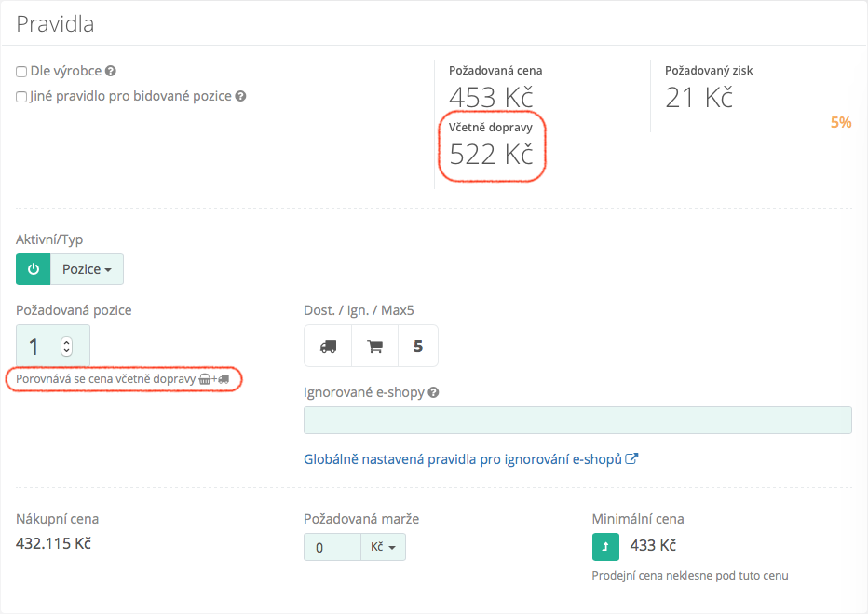Click the Požadovaná pozice number field
This screenshot has height=614, width=868.
pos(37,347)
